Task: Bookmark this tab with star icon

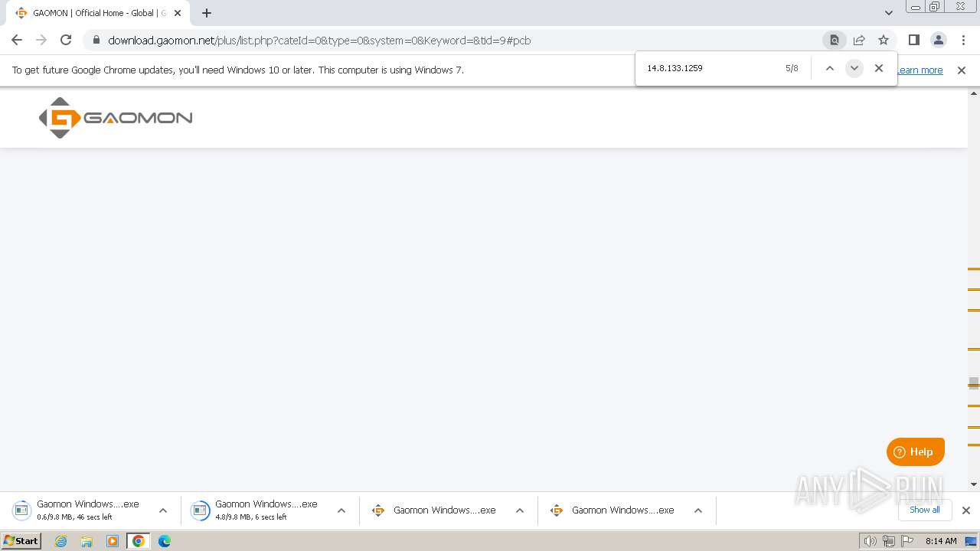Action: pos(884,40)
